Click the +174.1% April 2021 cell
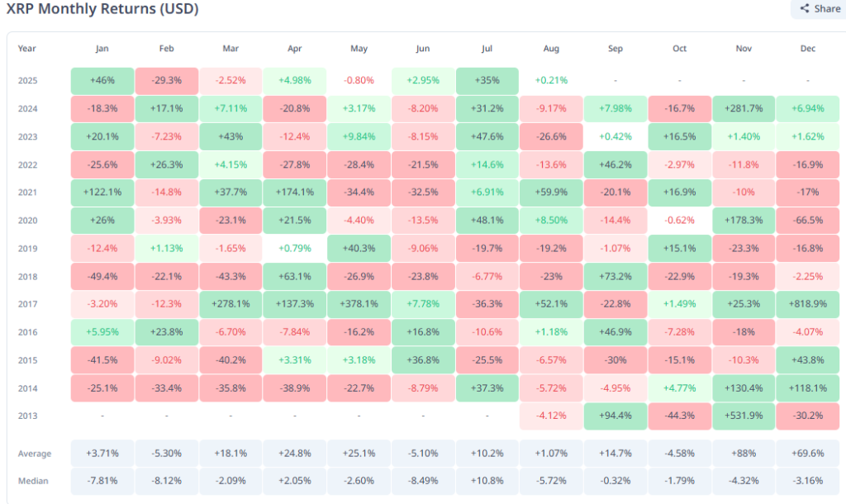This screenshot has width=846, height=504. pyautogui.click(x=294, y=193)
